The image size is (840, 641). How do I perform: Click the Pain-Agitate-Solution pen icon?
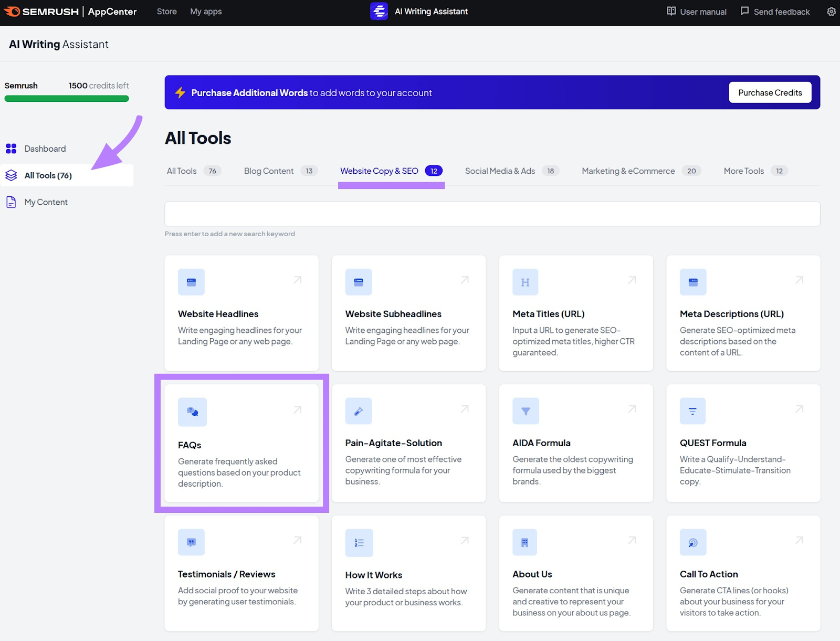pos(359,411)
